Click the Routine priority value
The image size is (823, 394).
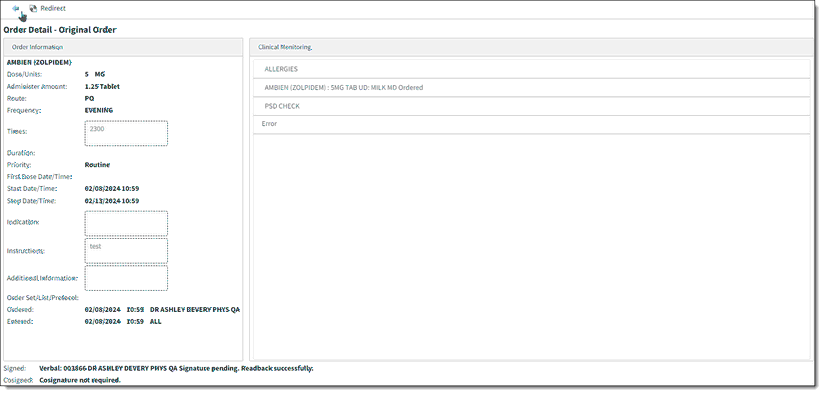97,165
